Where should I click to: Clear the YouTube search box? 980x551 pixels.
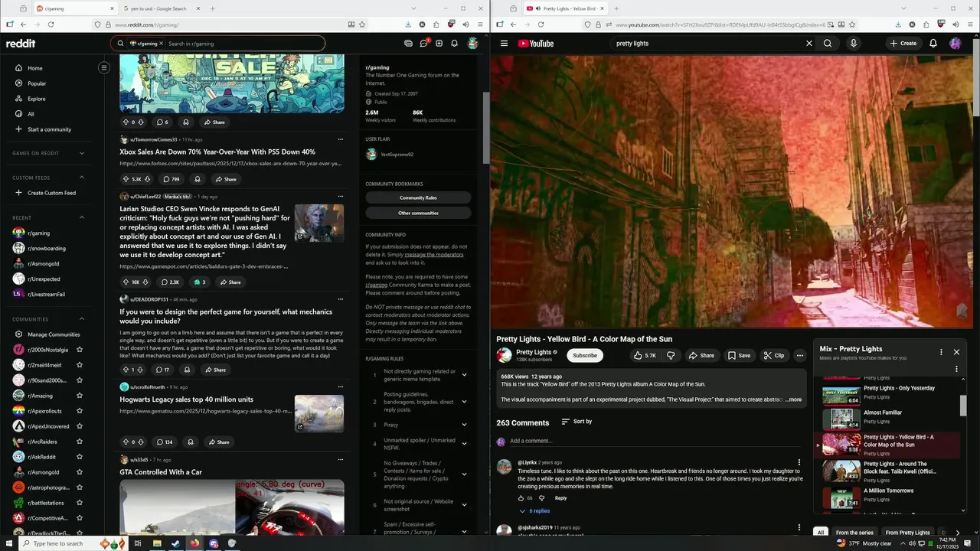coord(808,44)
